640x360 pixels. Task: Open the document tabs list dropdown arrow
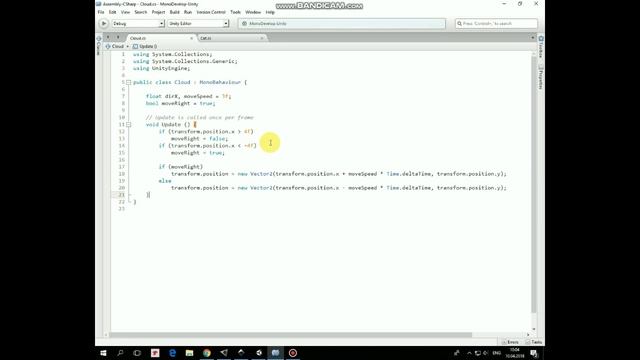coord(533,38)
